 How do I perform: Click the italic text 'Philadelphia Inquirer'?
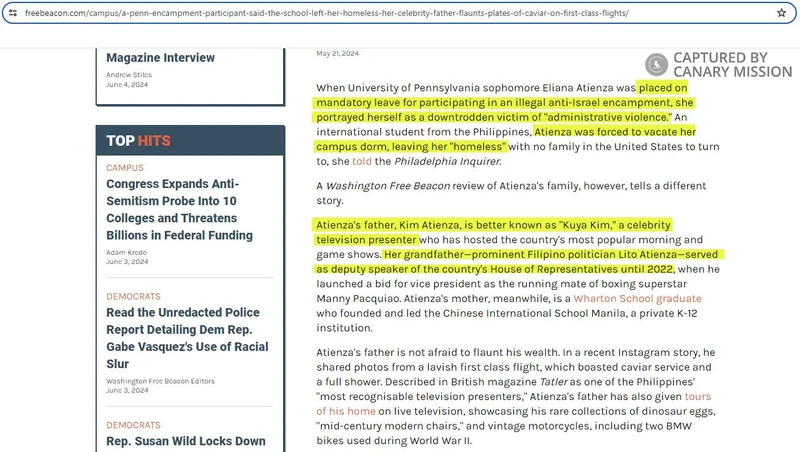pyautogui.click(x=447, y=161)
